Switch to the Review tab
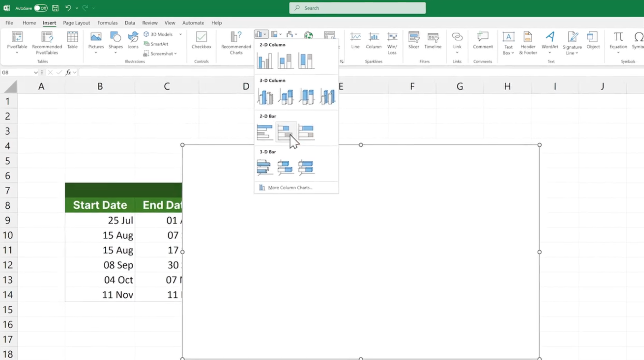Image resolution: width=644 pixels, height=360 pixels. (x=150, y=23)
